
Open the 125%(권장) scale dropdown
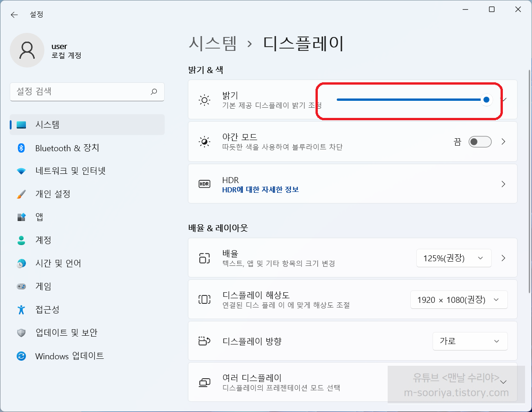coord(454,258)
